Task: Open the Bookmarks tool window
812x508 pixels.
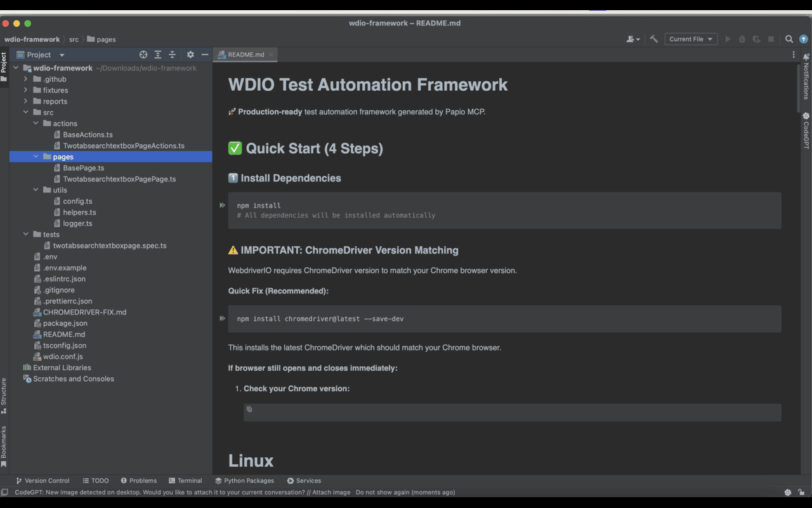Action: click(x=4, y=446)
